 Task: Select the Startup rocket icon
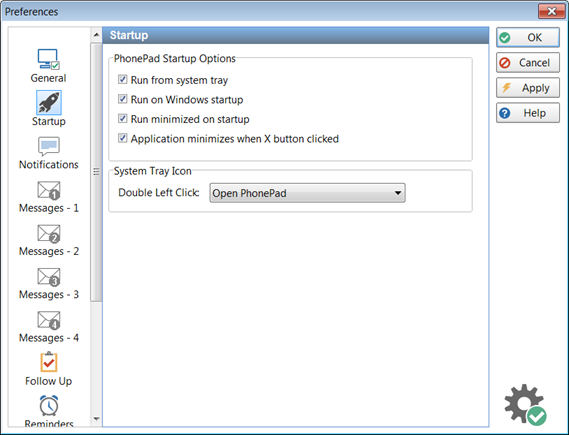[x=49, y=102]
